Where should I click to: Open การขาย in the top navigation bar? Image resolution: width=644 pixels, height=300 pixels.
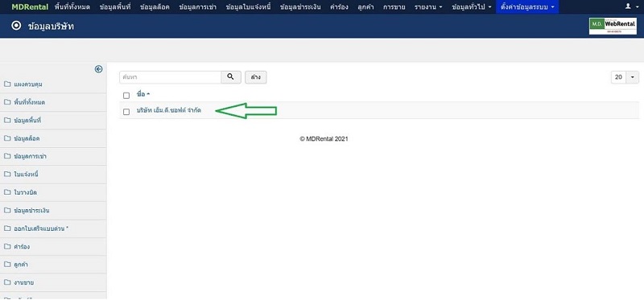tap(394, 7)
